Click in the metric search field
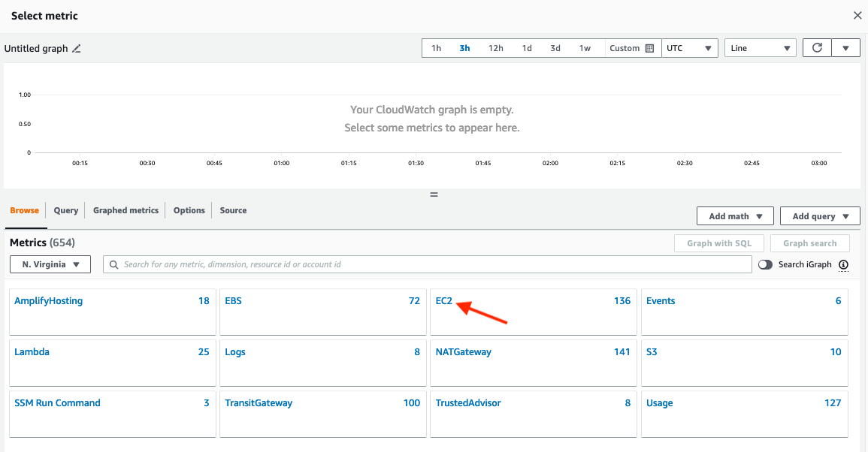 [428, 264]
